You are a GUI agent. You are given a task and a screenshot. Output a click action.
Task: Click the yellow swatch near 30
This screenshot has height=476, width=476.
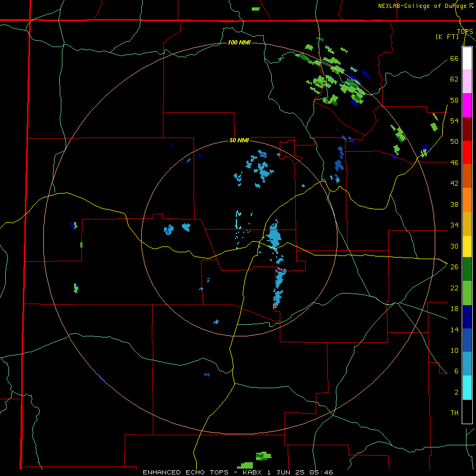point(467,246)
